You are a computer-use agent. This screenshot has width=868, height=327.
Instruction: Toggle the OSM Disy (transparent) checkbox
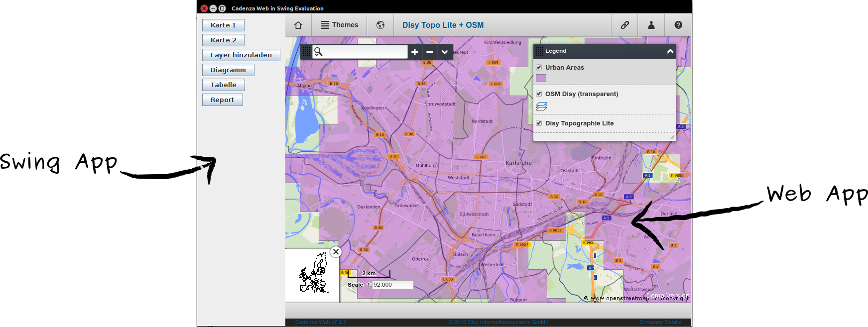[x=539, y=94]
